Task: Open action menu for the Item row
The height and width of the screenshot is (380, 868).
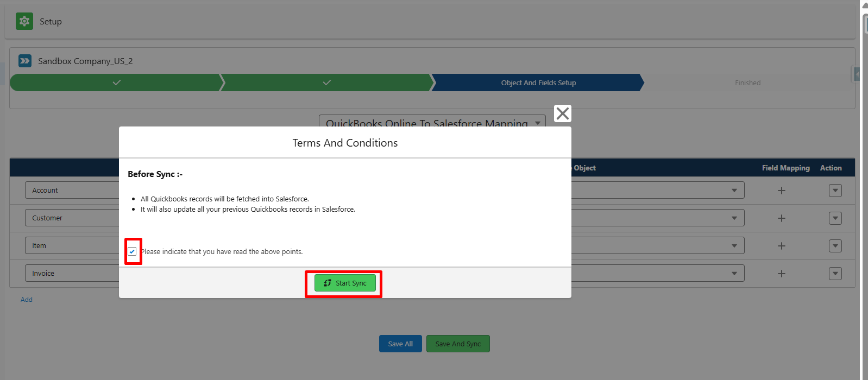Action: tap(835, 246)
